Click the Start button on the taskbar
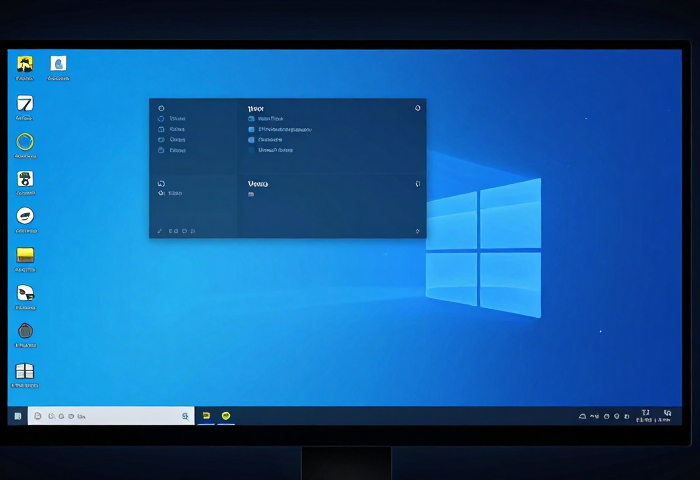The height and width of the screenshot is (480, 700). (x=18, y=416)
